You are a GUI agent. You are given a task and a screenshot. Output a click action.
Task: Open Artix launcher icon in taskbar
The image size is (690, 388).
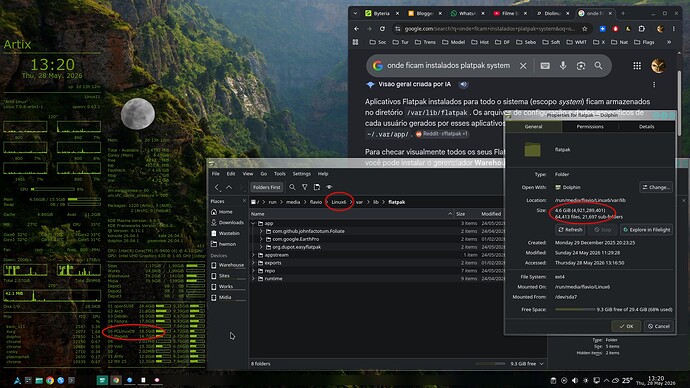pyautogui.click(x=17, y=381)
